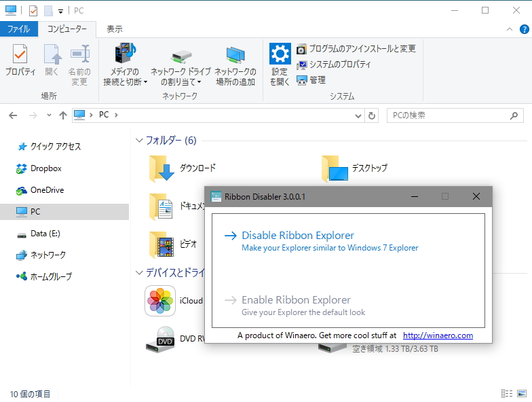Open the http://winaero.com link
This screenshot has width=532, height=402.
(x=438, y=335)
